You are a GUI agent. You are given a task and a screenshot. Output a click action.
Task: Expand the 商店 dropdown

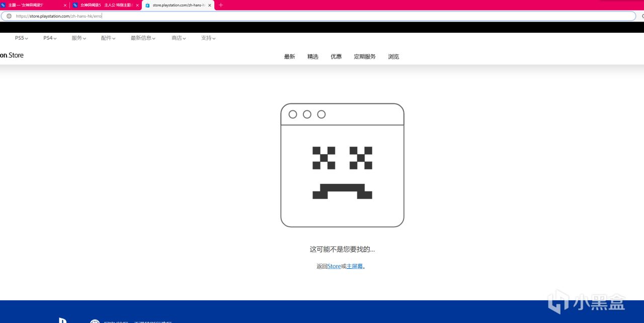pos(179,38)
